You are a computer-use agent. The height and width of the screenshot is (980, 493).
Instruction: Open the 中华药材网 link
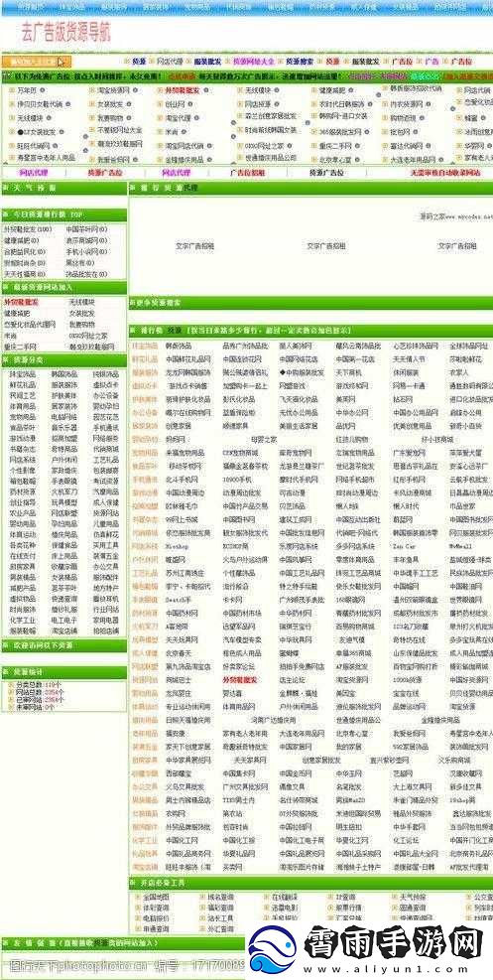[296, 614]
